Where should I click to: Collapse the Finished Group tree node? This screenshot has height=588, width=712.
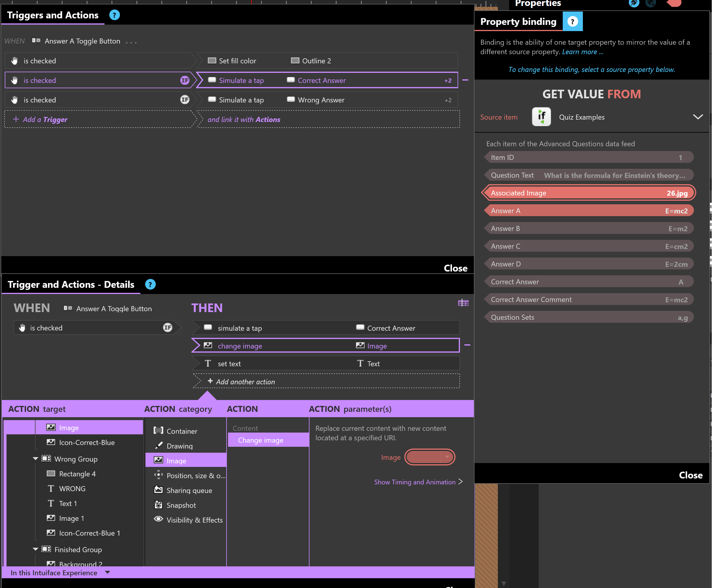(36, 550)
